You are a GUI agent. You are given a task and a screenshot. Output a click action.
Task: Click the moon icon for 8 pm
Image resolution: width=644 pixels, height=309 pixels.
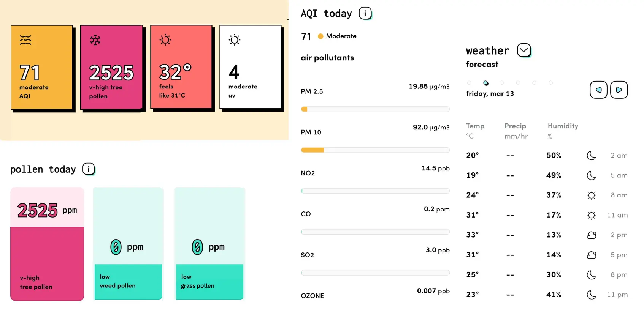[x=591, y=275]
